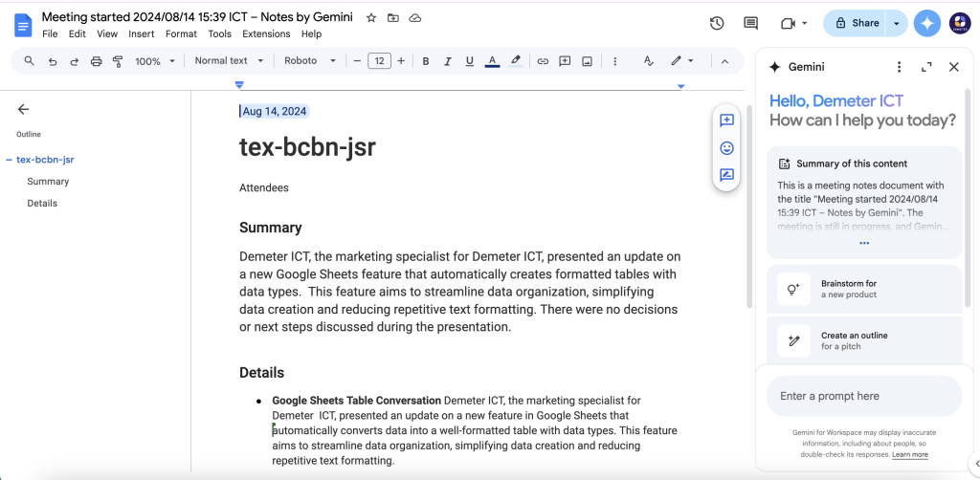Increase the font size
Viewport: 980px width, 480px height.
401,61
